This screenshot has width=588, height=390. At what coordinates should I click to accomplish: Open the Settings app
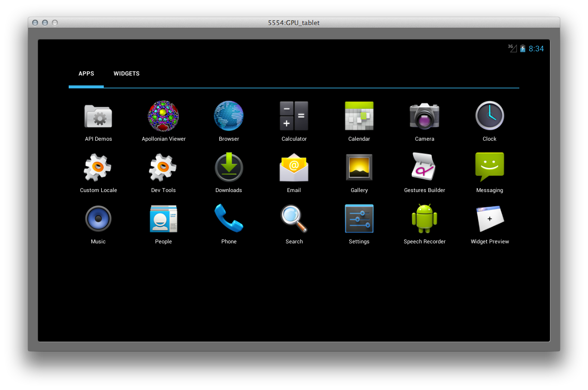click(359, 219)
